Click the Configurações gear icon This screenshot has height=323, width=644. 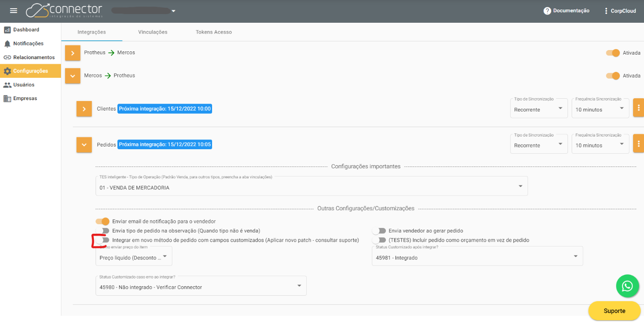7,71
